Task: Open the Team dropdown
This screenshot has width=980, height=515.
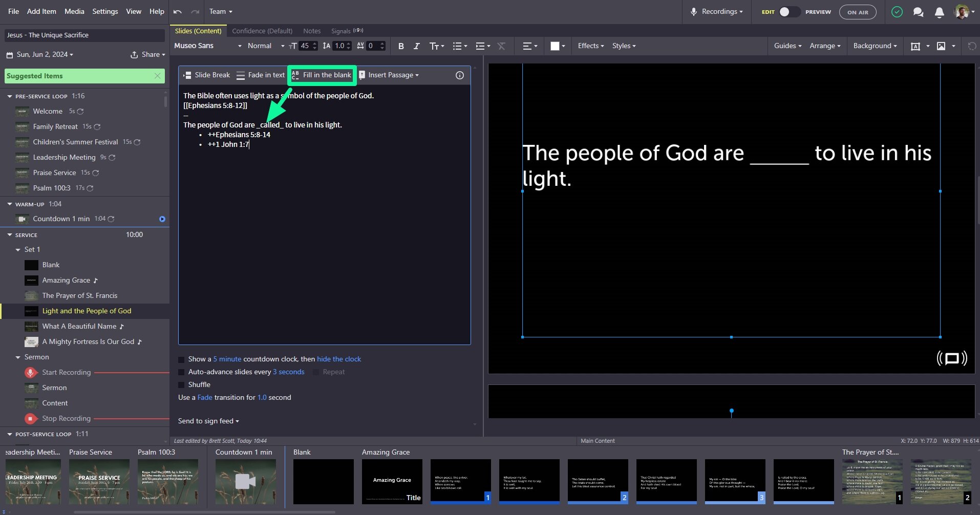Action: [x=221, y=11]
